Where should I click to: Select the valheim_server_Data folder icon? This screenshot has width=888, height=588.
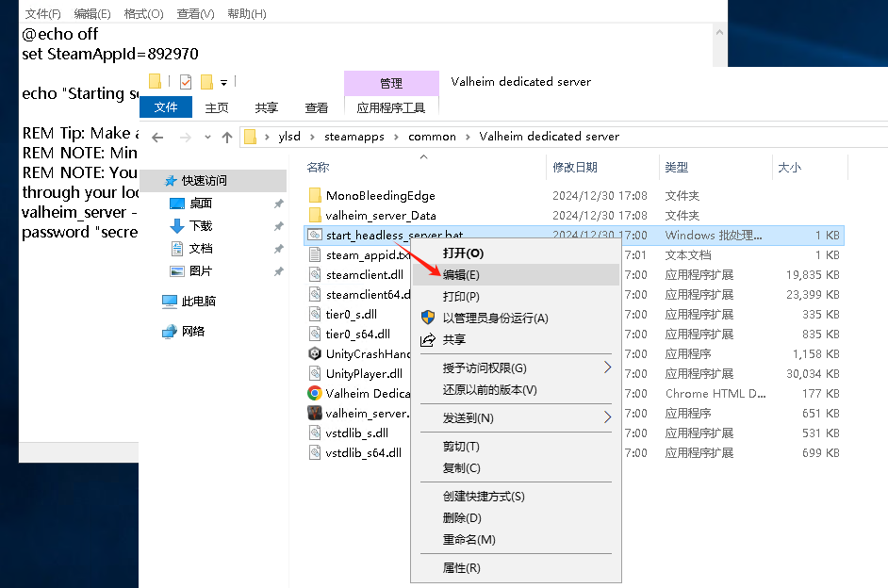coord(316,215)
